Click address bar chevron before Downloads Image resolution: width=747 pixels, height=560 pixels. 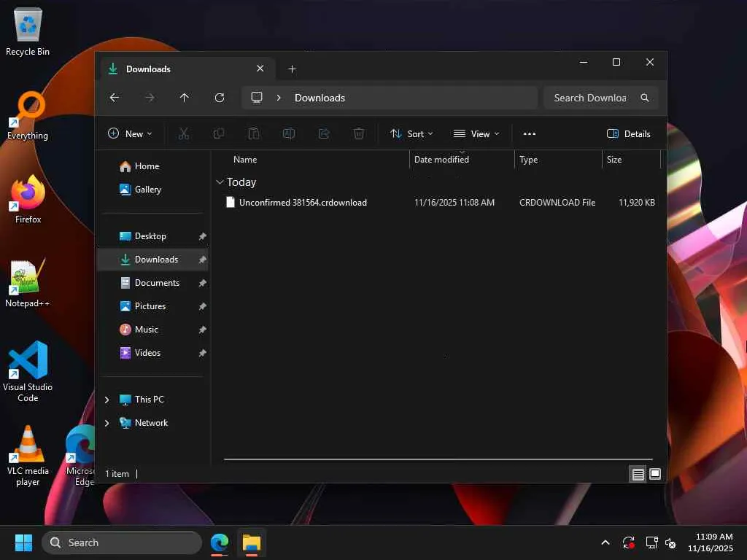pos(279,98)
